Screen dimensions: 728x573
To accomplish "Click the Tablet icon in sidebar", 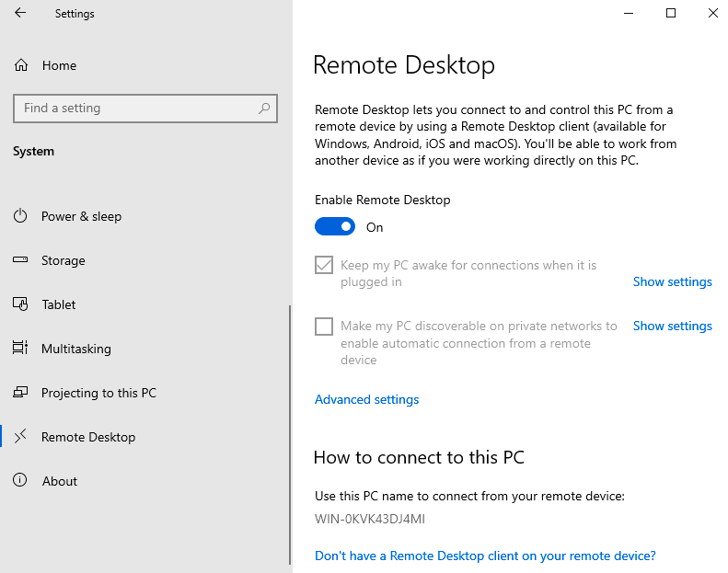I will (x=20, y=304).
